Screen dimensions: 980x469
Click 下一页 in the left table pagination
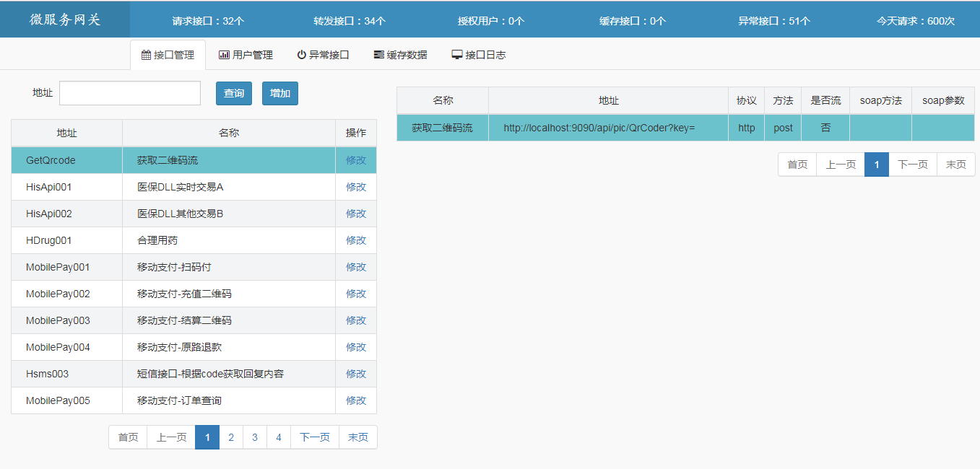[x=315, y=437]
